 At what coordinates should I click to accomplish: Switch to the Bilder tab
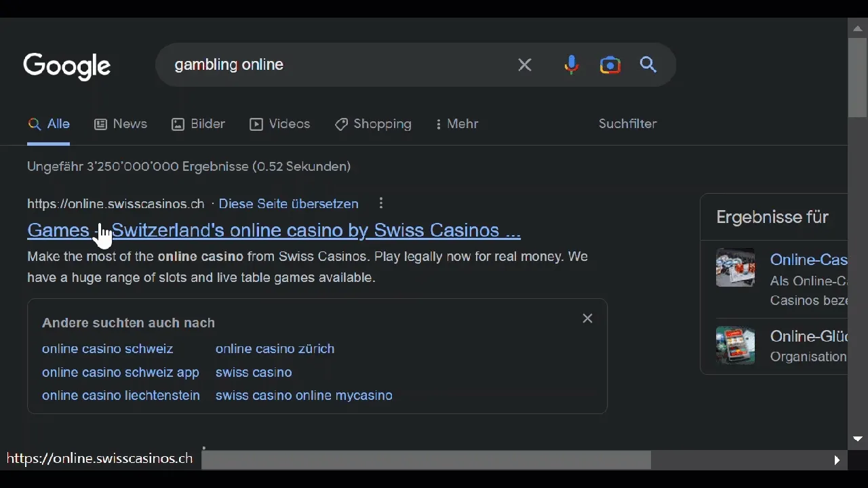pyautogui.click(x=198, y=125)
